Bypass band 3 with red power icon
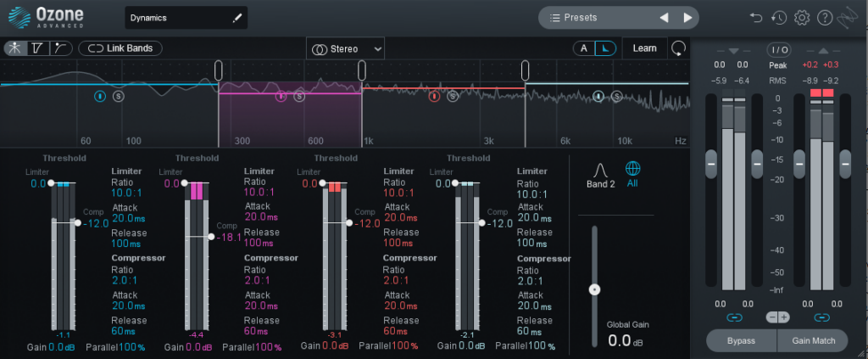 tap(435, 97)
